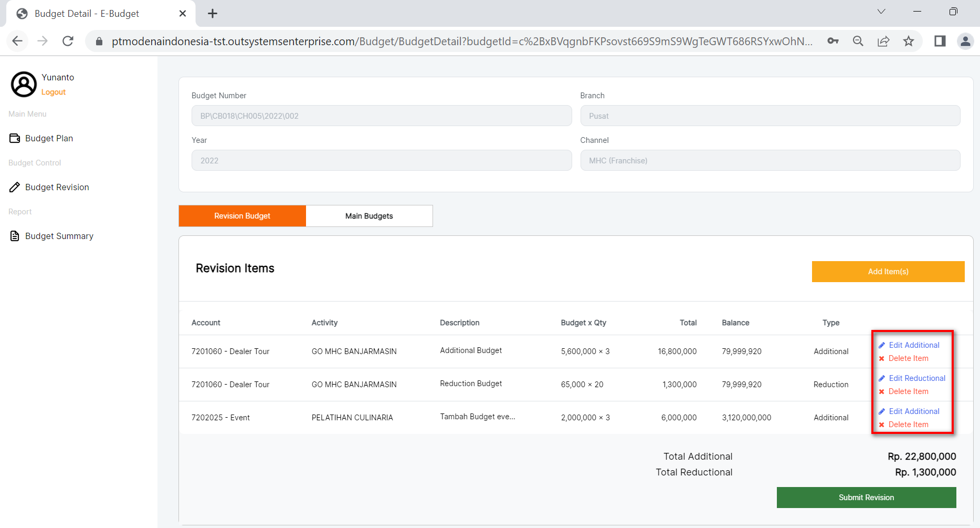Go back using the browser back arrow
Screen dimensions: 980x528
tap(17, 41)
